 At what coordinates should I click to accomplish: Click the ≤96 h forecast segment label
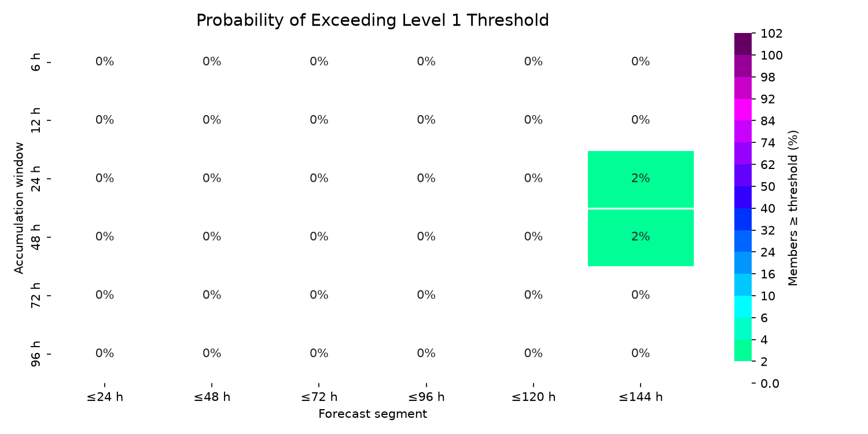click(426, 397)
